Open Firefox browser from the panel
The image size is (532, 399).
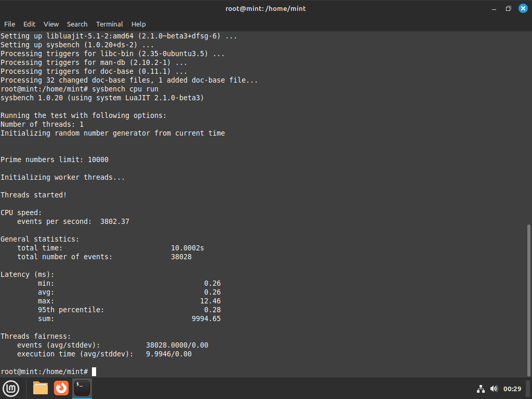click(x=61, y=388)
